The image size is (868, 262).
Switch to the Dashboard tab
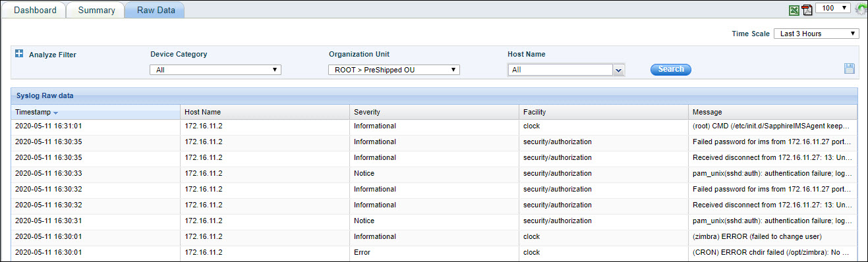point(36,11)
